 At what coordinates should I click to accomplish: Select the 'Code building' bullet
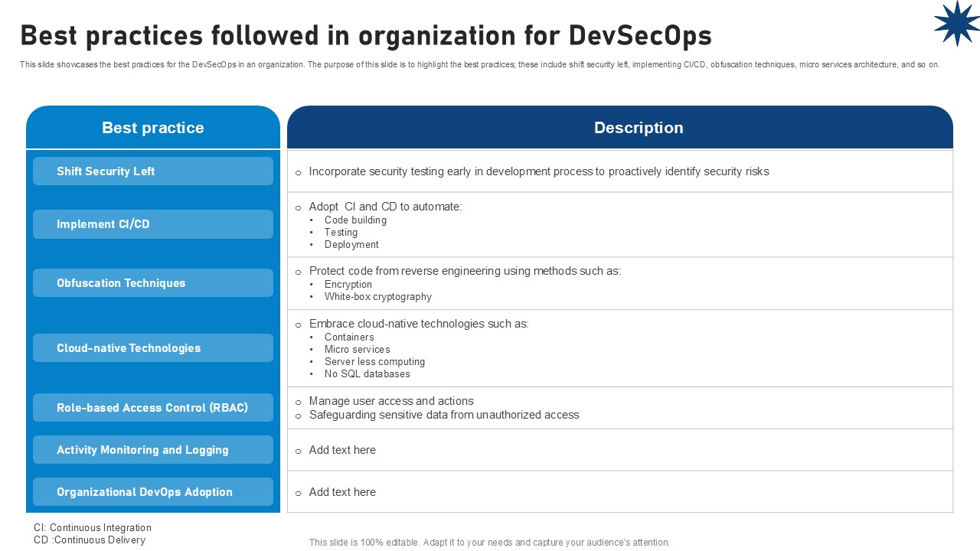pyautogui.click(x=355, y=220)
